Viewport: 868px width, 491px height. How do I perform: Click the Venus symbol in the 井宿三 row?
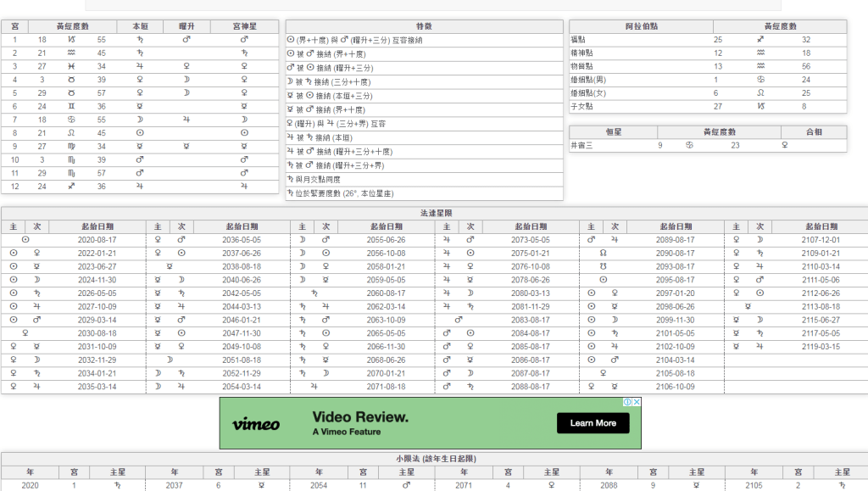pyautogui.click(x=784, y=146)
